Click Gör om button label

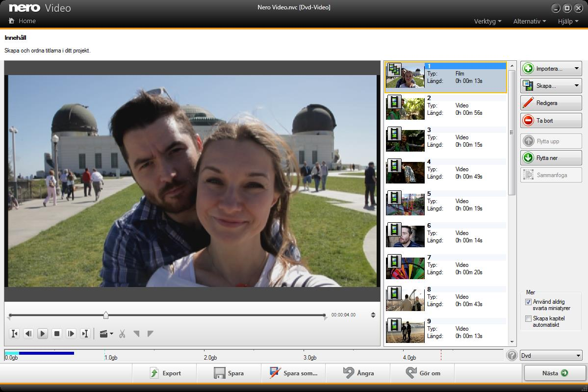430,373
